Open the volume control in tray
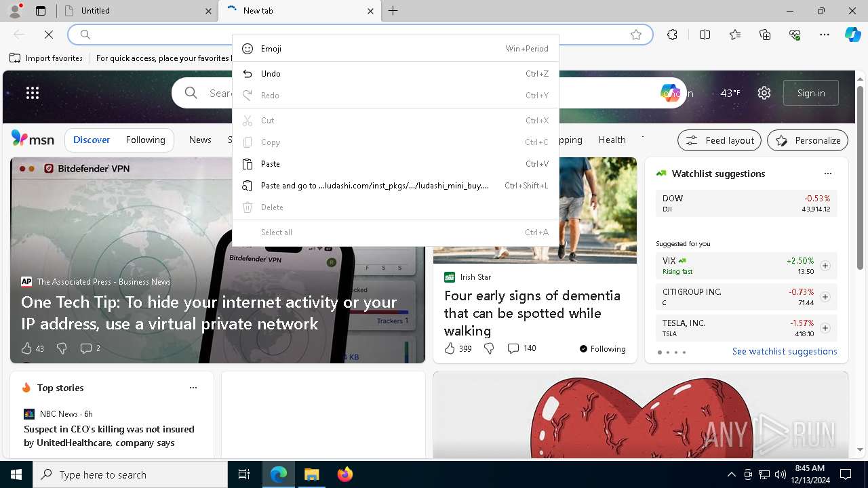The height and width of the screenshot is (488, 868). 781,474
